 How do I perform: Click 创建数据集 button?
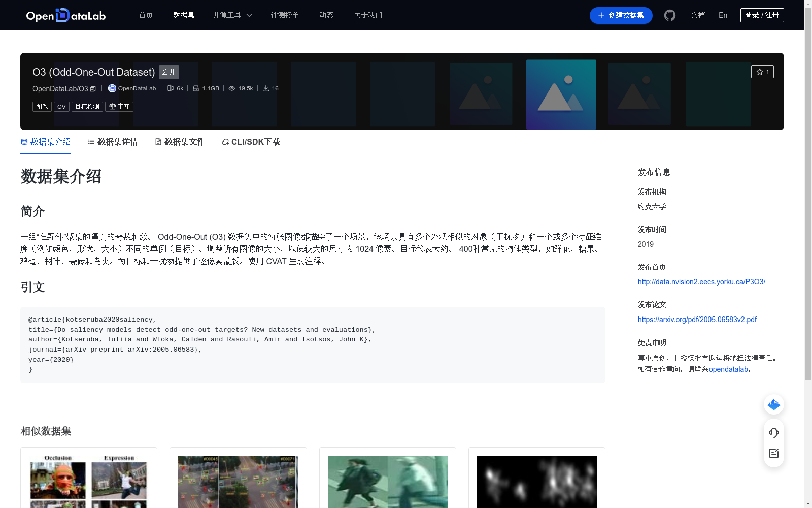(621, 15)
